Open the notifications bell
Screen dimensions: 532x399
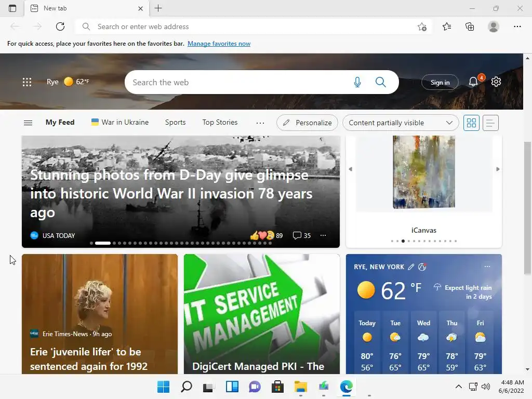pyautogui.click(x=473, y=82)
